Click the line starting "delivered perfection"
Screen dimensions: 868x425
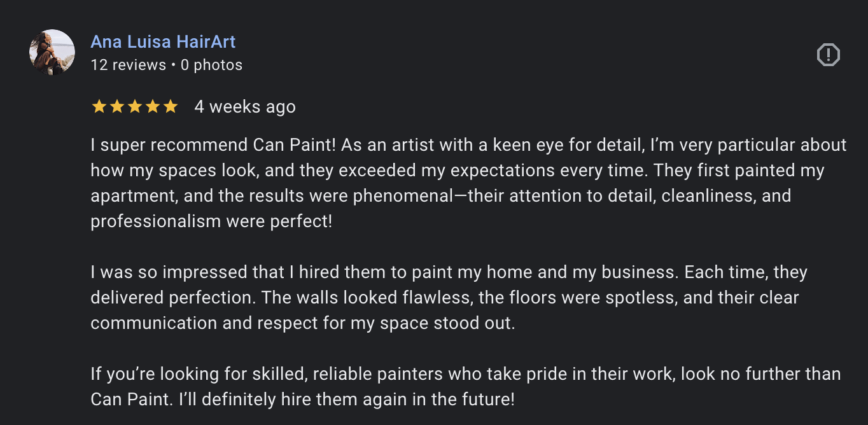pos(445,298)
